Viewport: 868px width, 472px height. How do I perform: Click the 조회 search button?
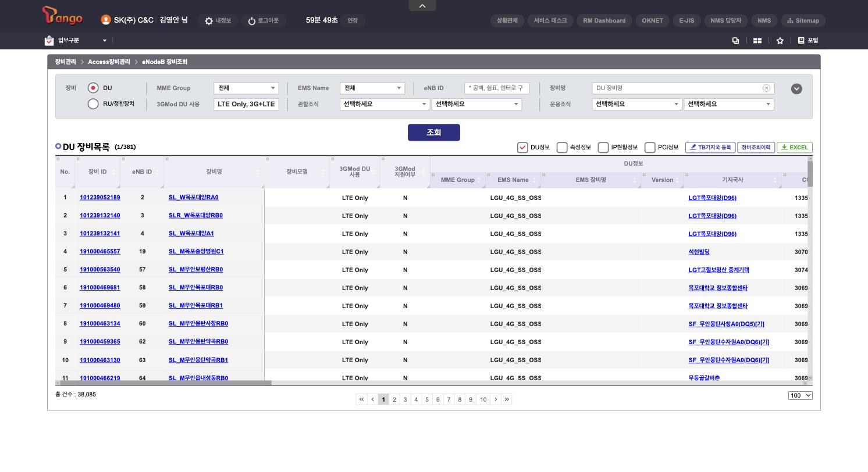pos(434,133)
